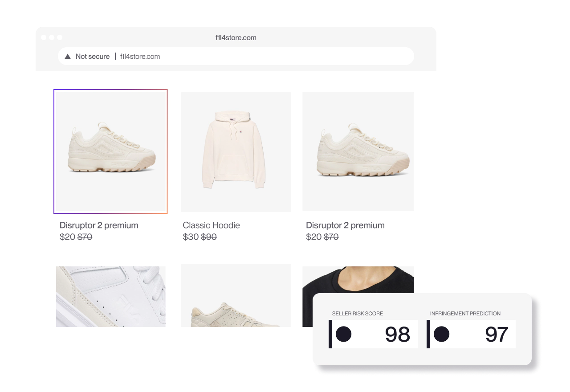Click the Seller Risk Score label
Image resolution: width=570 pixels, height=392 pixels.
(358, 314)
